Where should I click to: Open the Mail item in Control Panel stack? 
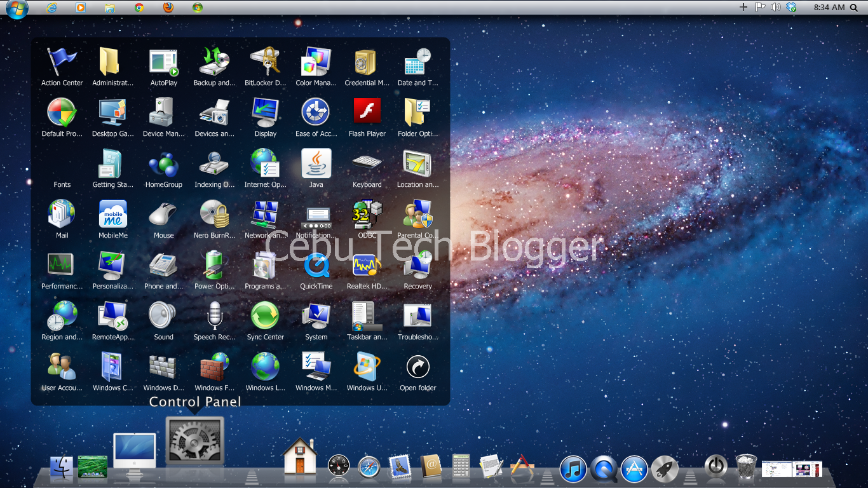click(x=62, y=214)
